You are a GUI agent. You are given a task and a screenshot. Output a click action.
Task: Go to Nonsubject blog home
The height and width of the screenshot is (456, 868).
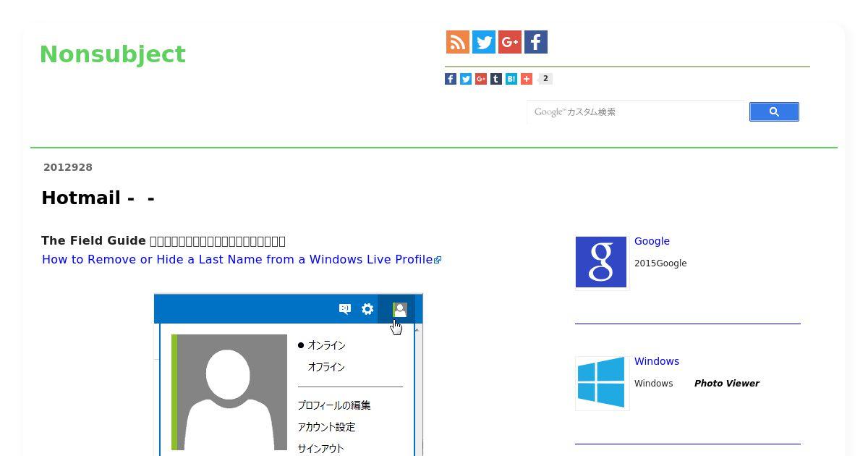[x=113, y=54]
